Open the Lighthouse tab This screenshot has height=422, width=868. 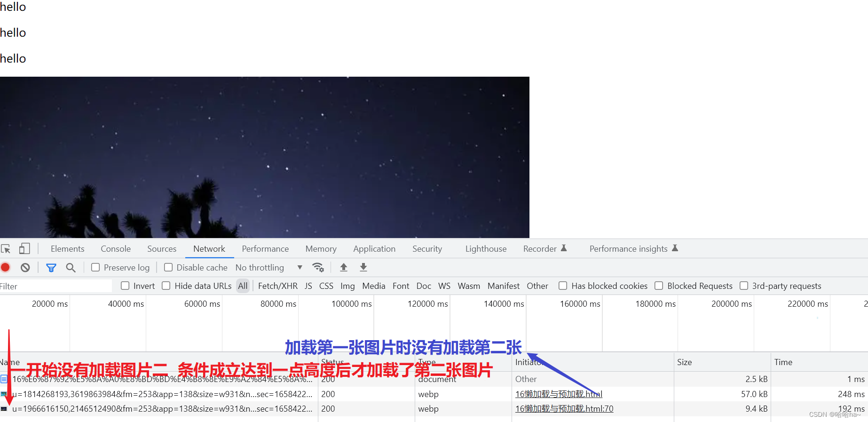pyautogui.click(x=486, y=248)
